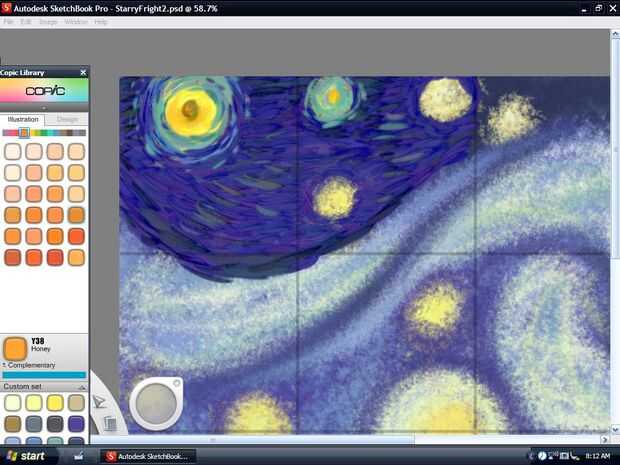Click the Custom set header
The width and height of the screenshot is (620, 465).
[x=44, y=387]
